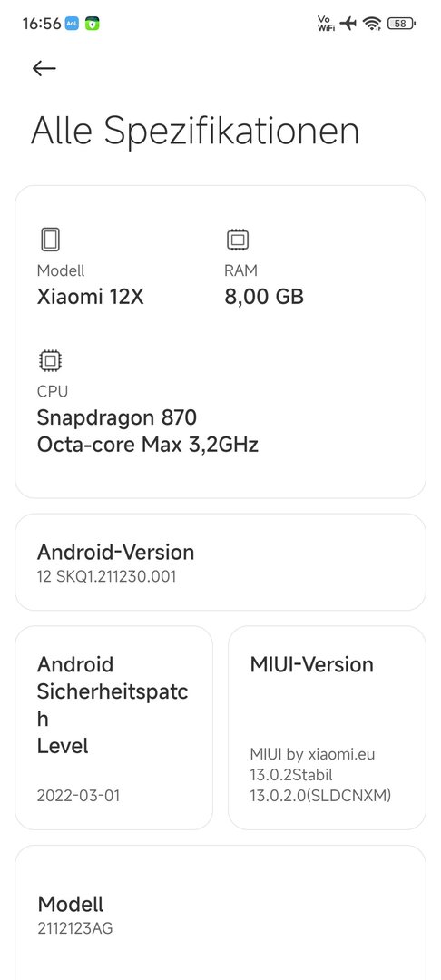441x980 pixels.
Task: Tap the battery level indicator
Action: 401,24
